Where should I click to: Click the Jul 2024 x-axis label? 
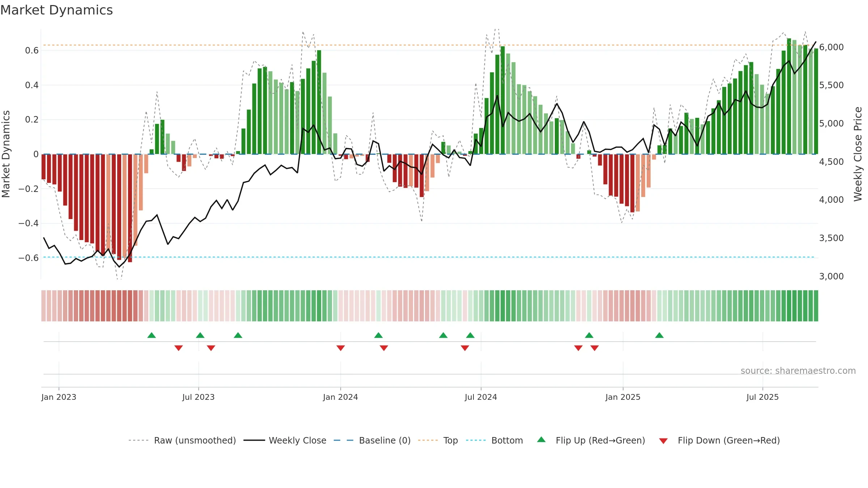[x=481, y=397]
